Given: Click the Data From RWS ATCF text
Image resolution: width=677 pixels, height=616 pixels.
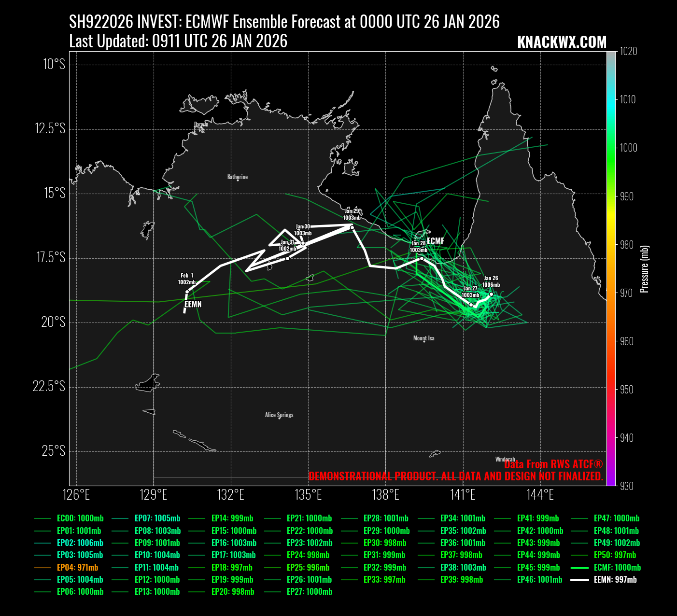Looking at the screenshot, I should (553, 464).
